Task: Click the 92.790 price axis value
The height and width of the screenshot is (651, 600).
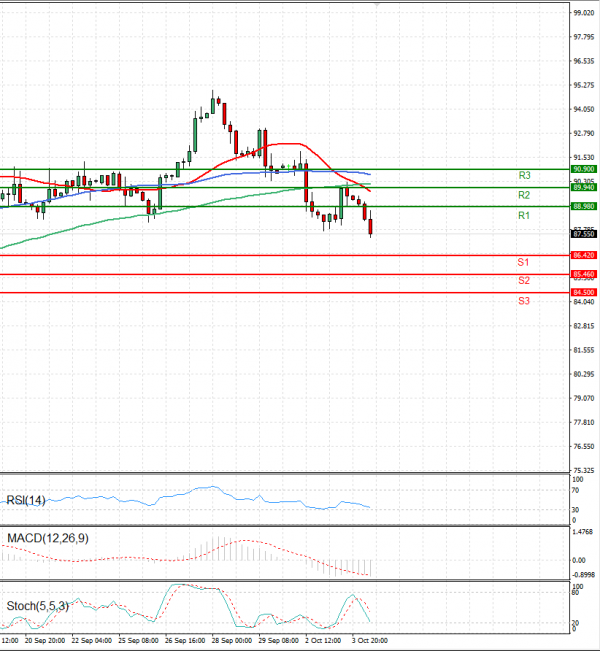Action: coord(584,134)
